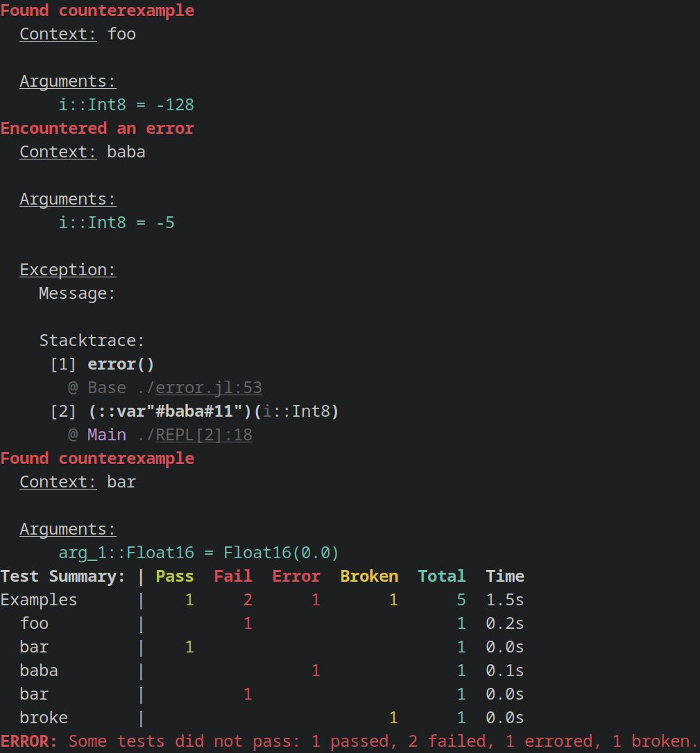The width and height of the screenshot is (700, 753).
Task: Click the error count in baba row
Action: pos(316,670)
